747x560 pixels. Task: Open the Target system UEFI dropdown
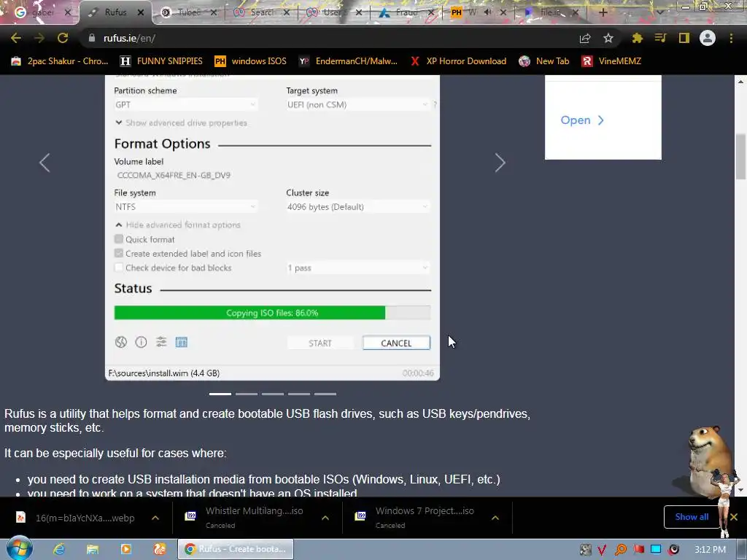(357, 105)
